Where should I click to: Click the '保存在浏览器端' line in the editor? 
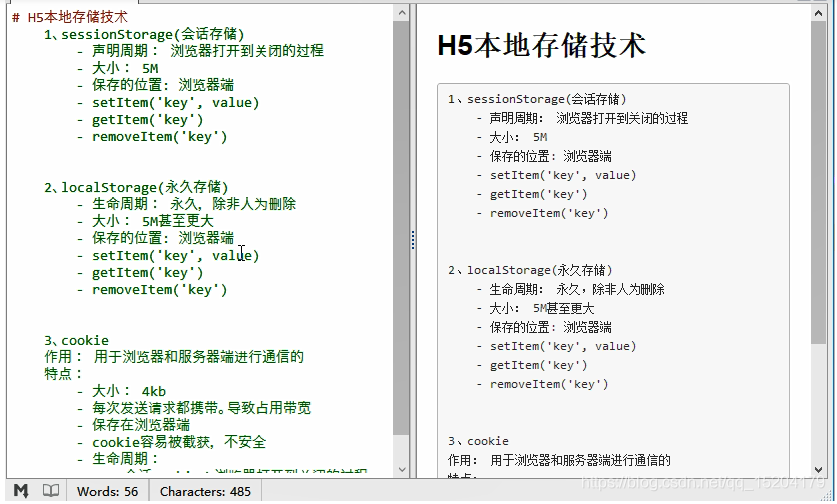coord(133,426)
